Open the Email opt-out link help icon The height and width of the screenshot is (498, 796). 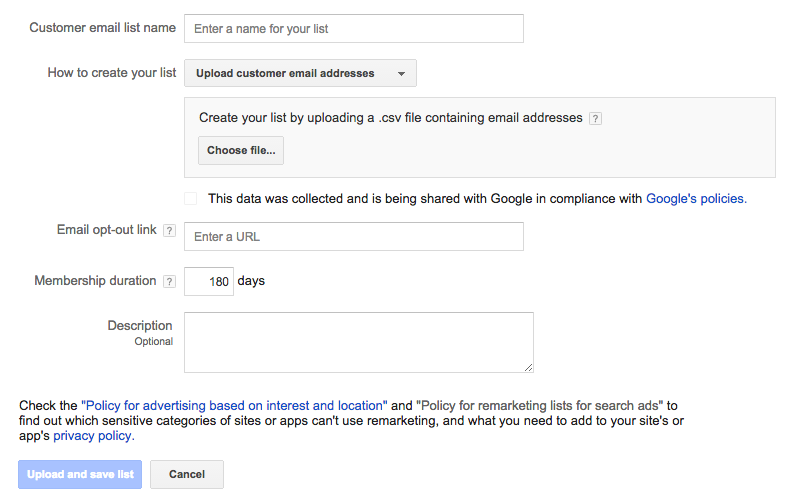pos(169,231)
